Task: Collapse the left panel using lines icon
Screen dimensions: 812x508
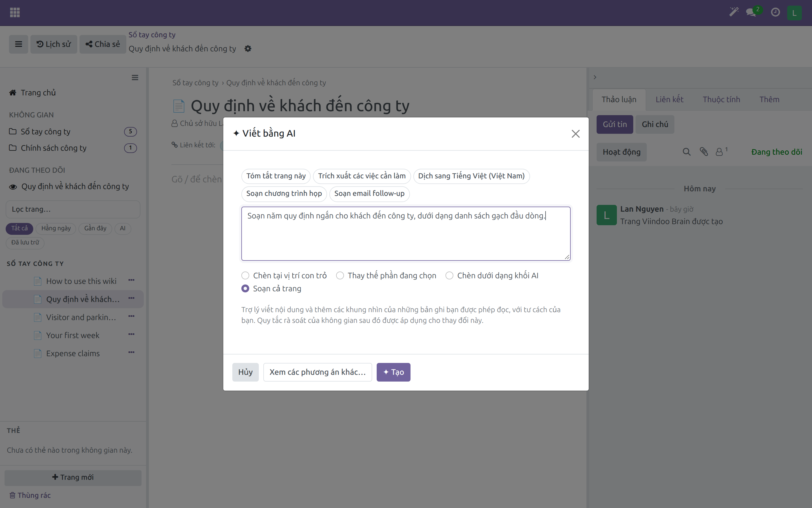Action: coord(135,78)
